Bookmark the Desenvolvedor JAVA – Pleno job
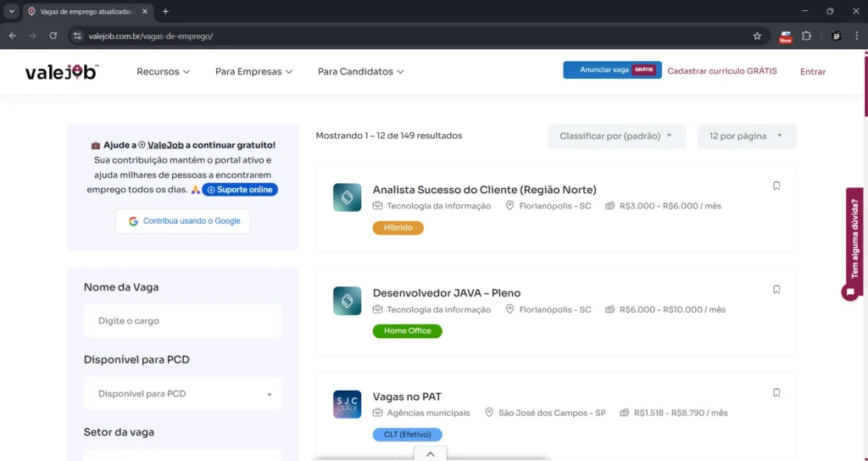Viewport: 868px width, 461px height. point(776,290)
